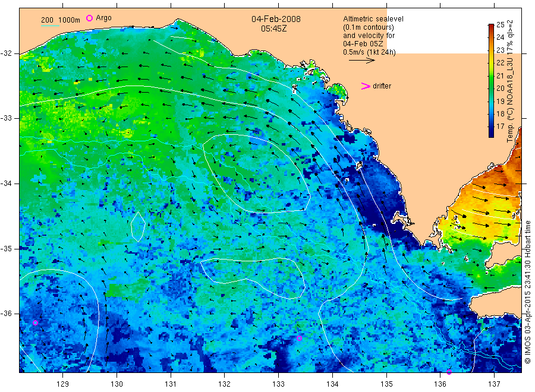
Task: Click the 'Argo' legend label
Action: tap(103, 18)
